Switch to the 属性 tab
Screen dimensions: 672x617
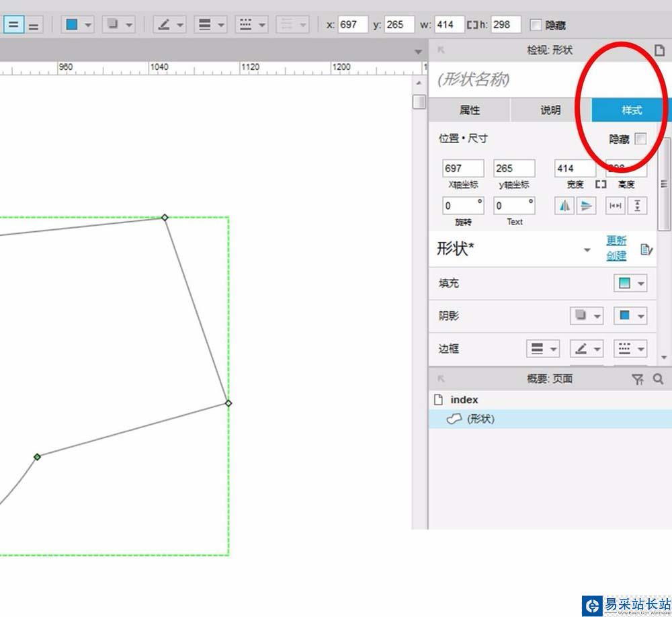(x=469, y=110)
